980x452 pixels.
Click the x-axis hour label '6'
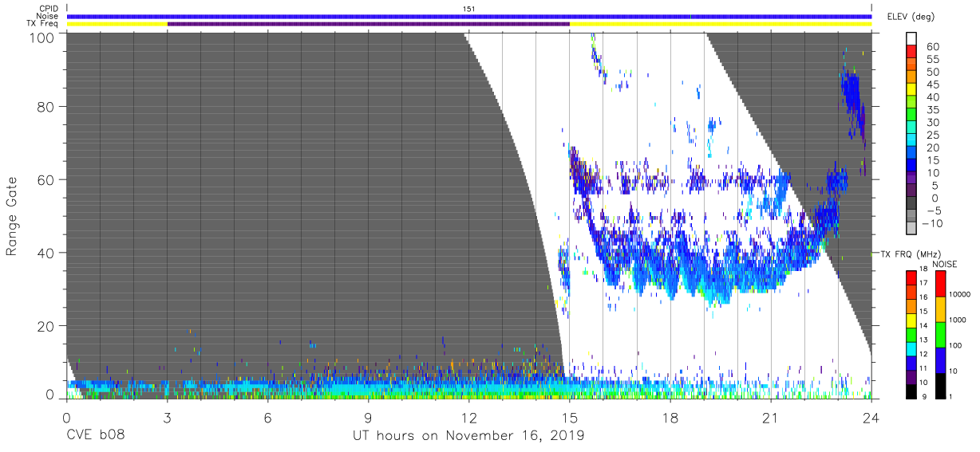coord(268,417)
